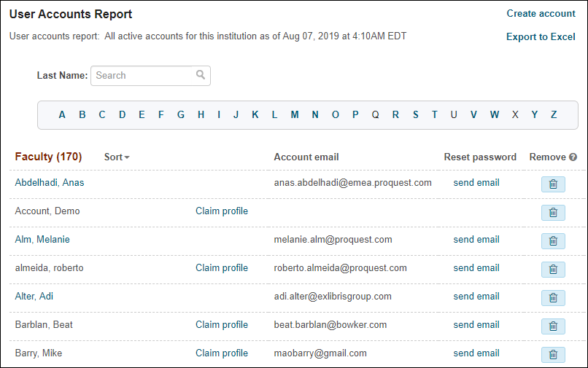Viewport: 588px width, 368px height.
Task: Click the search magnifier icon
Action: tap(201, 75)
